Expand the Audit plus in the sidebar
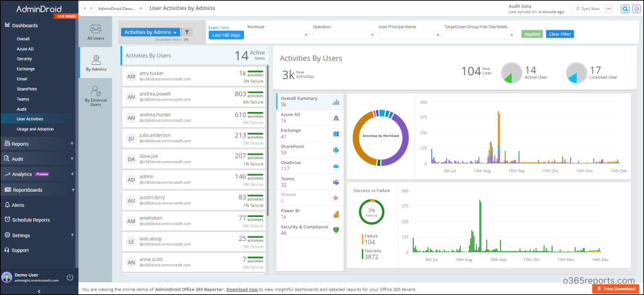The image size is (644, 295). click(72, 159)
